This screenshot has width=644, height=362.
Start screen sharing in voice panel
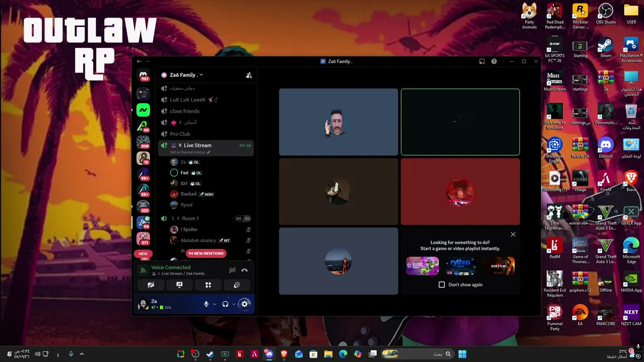pos(180,285)
